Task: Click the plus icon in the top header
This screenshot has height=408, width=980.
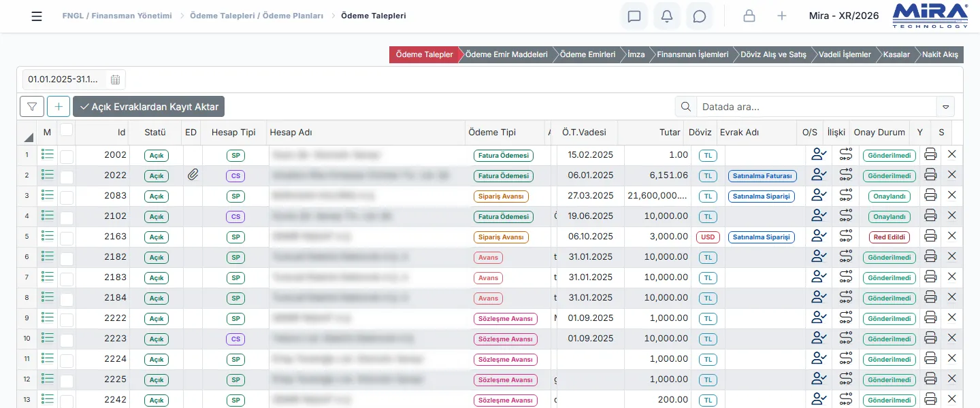Action: pos(782,16)
